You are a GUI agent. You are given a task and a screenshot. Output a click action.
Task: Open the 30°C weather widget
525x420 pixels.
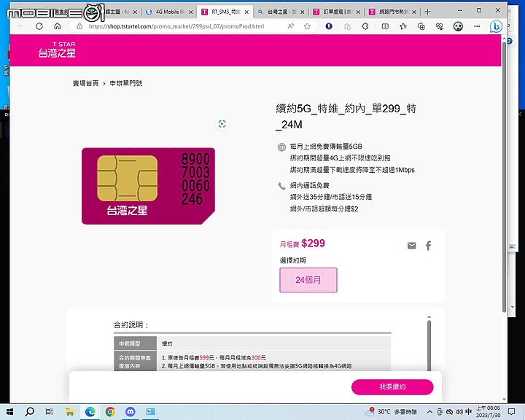(x=391, y=412)
